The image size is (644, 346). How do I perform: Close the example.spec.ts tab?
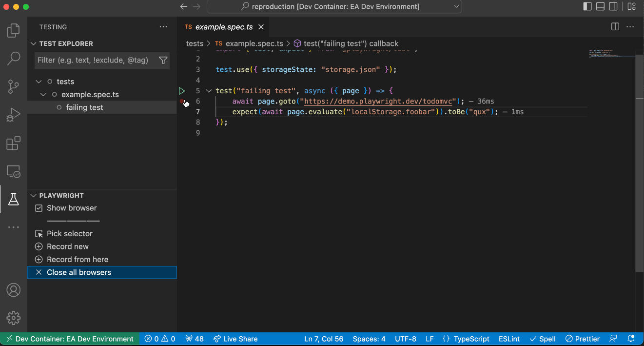(261, 27)
